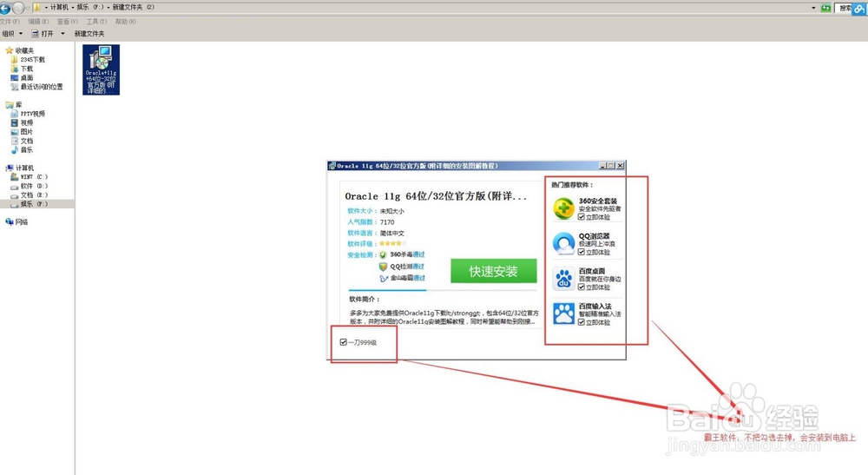The height and width of the screenshot is (475, 868).
Task: Click the QQ浏览器 blue cloud icon
Action: coord(563,244)
